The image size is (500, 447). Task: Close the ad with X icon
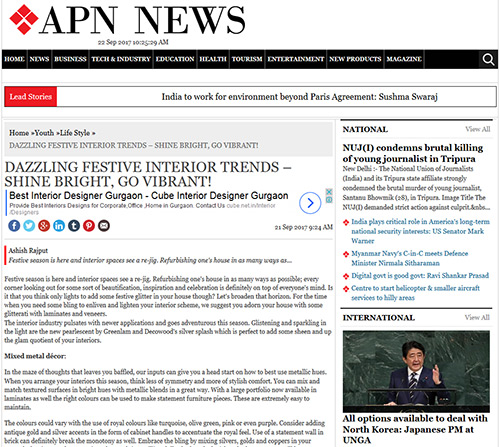[329, 192]
